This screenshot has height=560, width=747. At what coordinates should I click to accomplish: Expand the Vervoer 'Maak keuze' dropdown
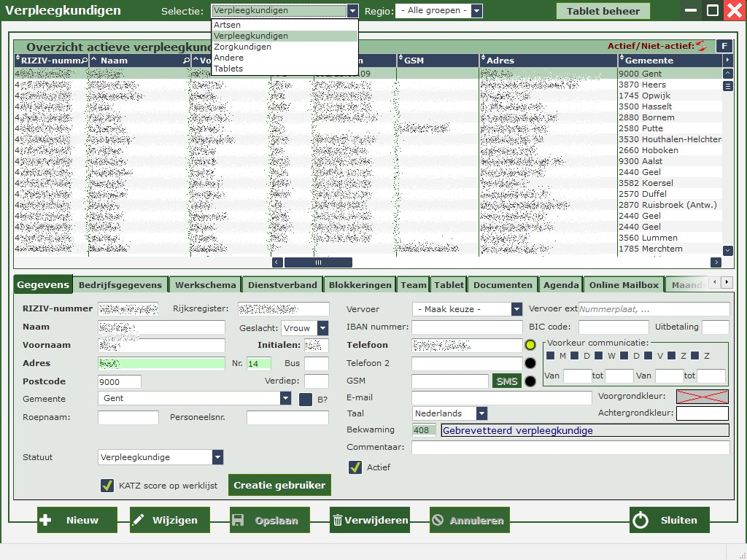[x=516, y=309]
